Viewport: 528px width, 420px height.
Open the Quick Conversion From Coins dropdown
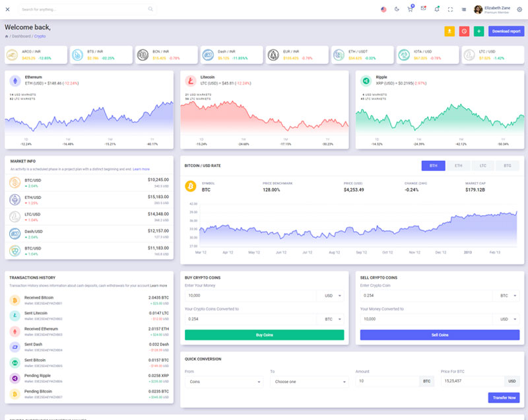223,382
